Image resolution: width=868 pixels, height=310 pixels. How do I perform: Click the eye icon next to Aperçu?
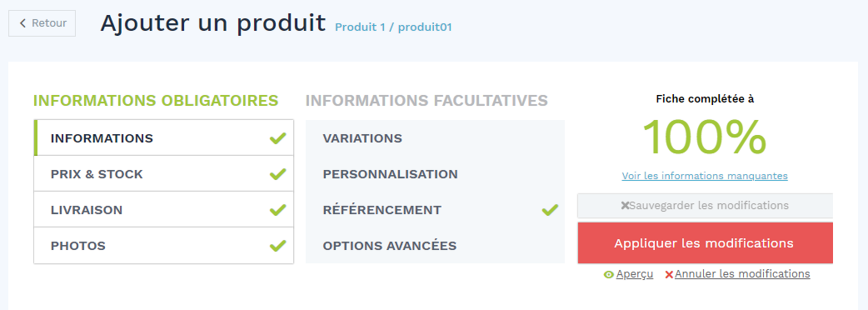pyautogui.click(x=608, y=274)
